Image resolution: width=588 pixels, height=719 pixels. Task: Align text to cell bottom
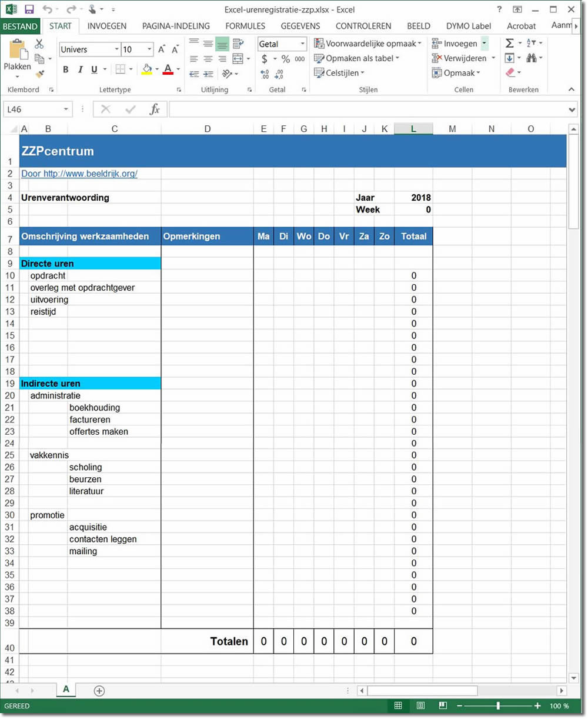pos(222,44)
